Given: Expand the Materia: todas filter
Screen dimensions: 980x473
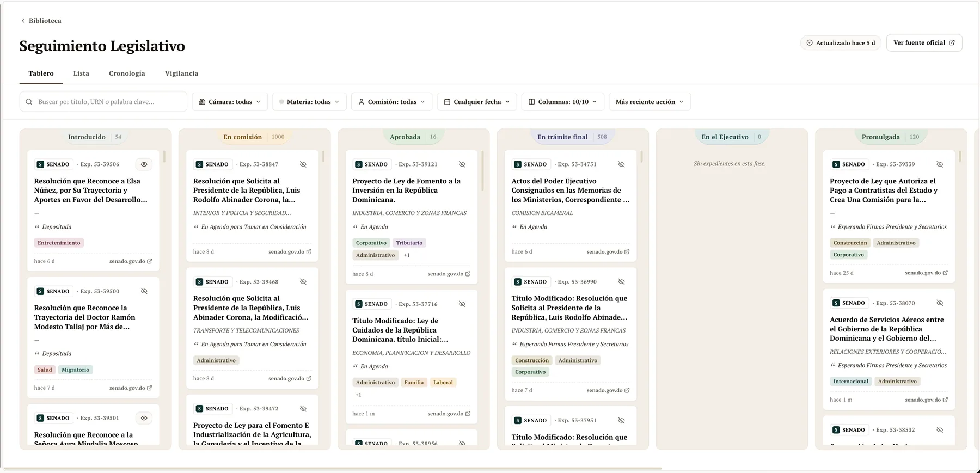Looking at the screenshot, I should (309, 102).
